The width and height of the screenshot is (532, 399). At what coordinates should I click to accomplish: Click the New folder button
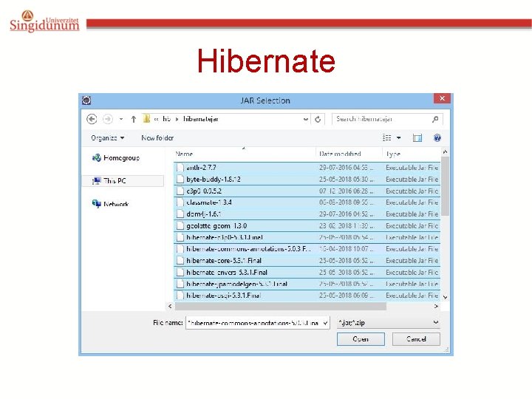pos(157,137)
